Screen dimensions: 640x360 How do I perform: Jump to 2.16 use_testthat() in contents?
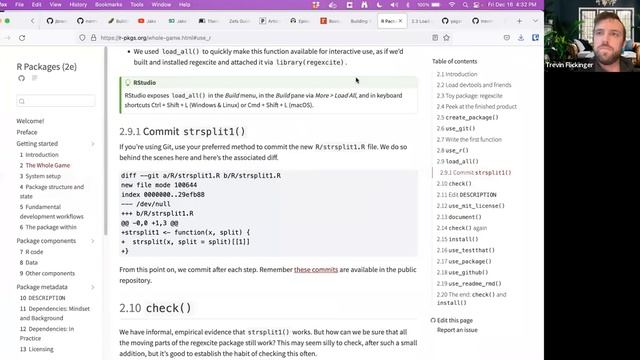click(466, 250)
